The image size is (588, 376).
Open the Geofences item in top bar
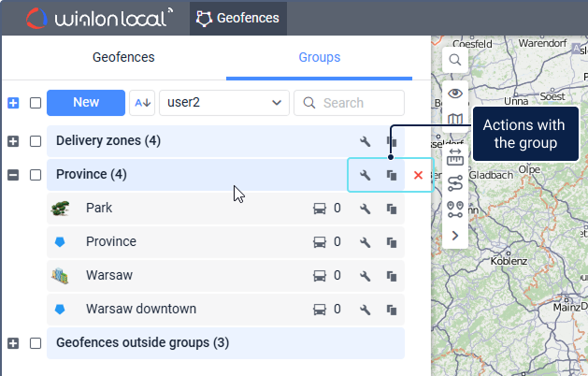coord(238,18)
